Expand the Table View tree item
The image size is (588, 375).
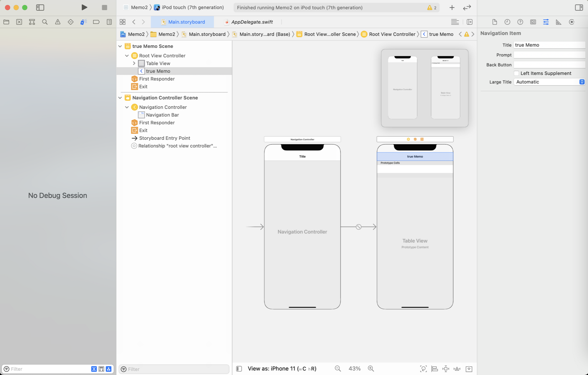[x=134, y=63]
